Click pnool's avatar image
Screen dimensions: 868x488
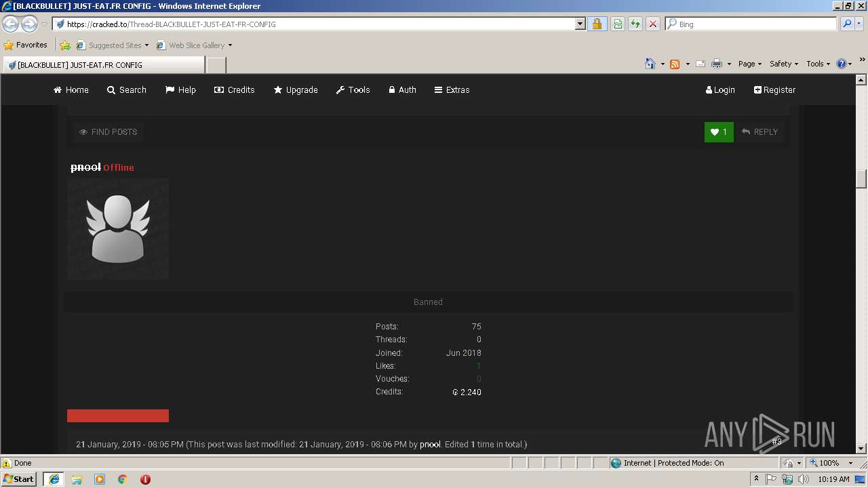(x=118, y=229)
